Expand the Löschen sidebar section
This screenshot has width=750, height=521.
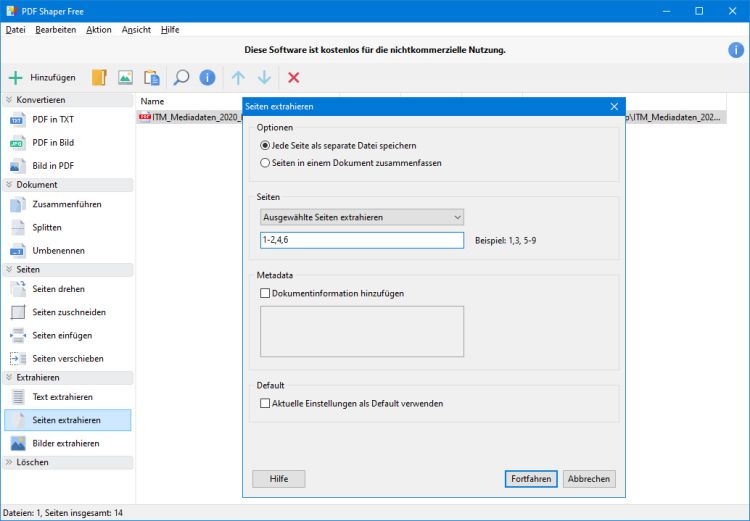click(x=9, y=462)
